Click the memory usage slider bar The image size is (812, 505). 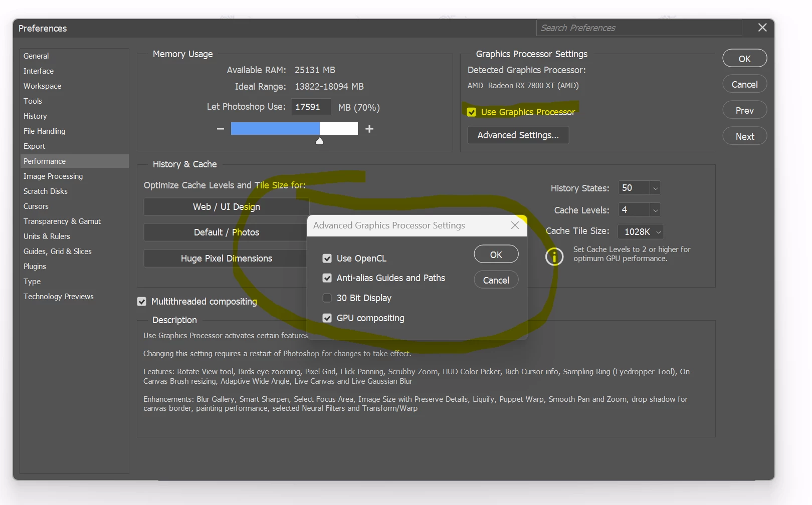[294, 129]
